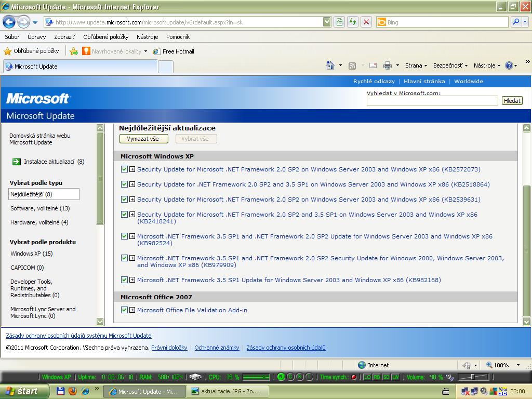Uncheck the Office File Validation Add-in checkbox
The width and height of the screenshot is (532, 399).
click(x=124, y=310)
